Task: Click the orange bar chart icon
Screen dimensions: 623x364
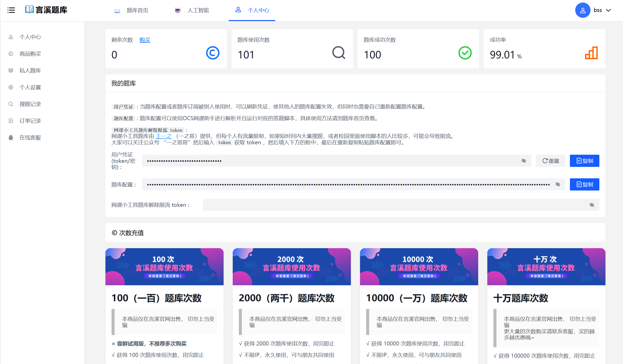Action: pyautogui.click(x=591, y=53)
